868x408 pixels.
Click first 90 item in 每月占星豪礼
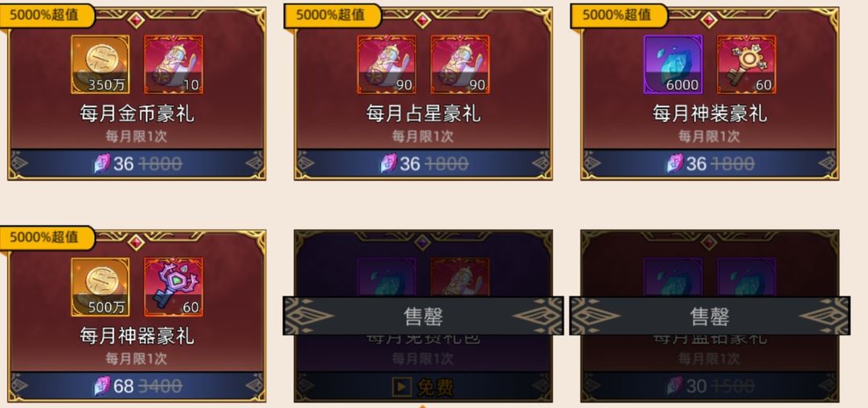coord(387,65)
